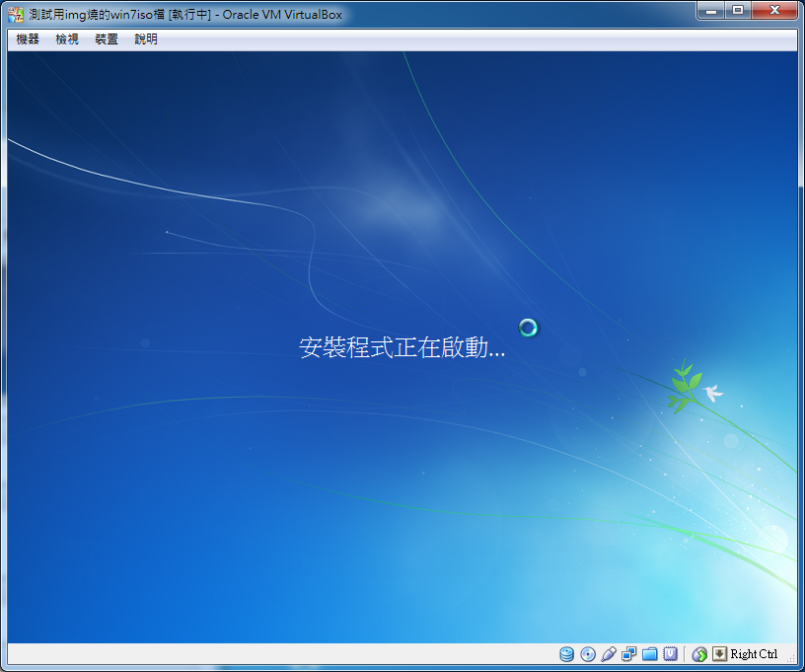Open the 檢視 (View) menu

click(x=67, y=39)
